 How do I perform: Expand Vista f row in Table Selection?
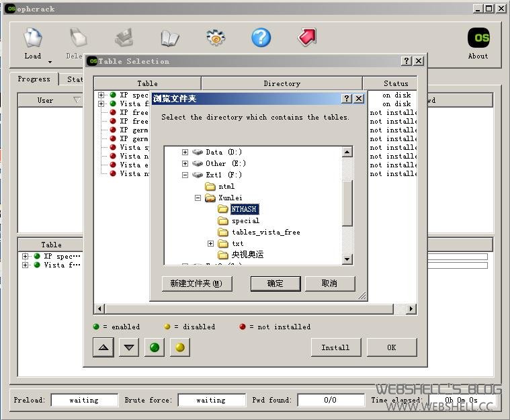(101, 103)
